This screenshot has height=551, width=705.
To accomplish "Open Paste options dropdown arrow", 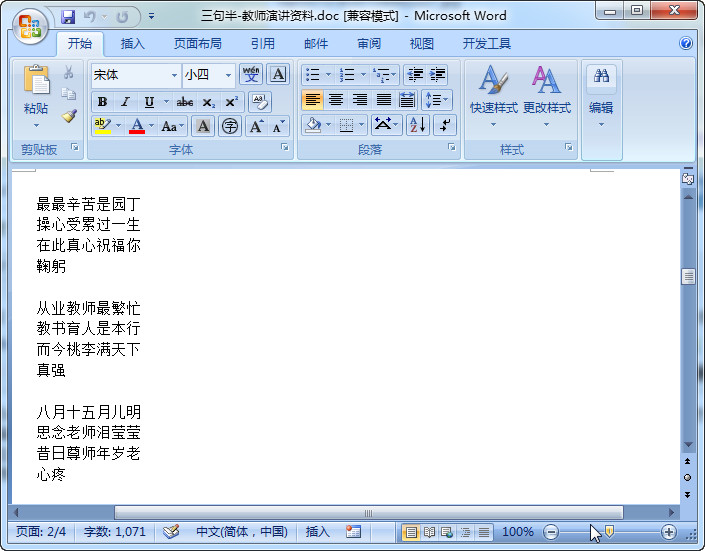I will (x=36, y=125).
